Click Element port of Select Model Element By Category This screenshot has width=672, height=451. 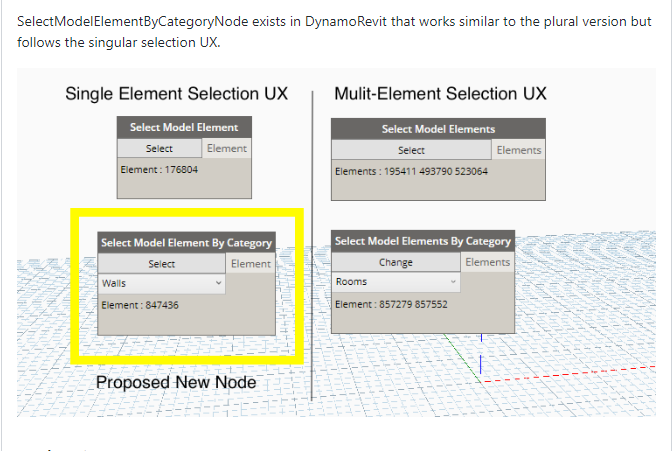[x=251, y=264]
